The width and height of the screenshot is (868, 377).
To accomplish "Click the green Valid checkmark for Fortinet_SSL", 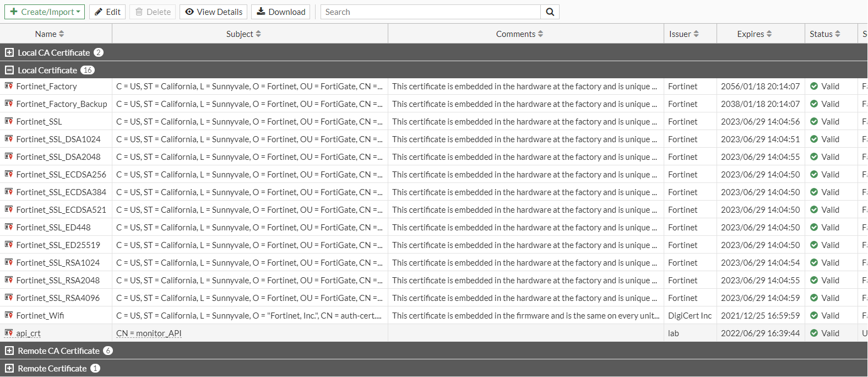I will 814,122.
